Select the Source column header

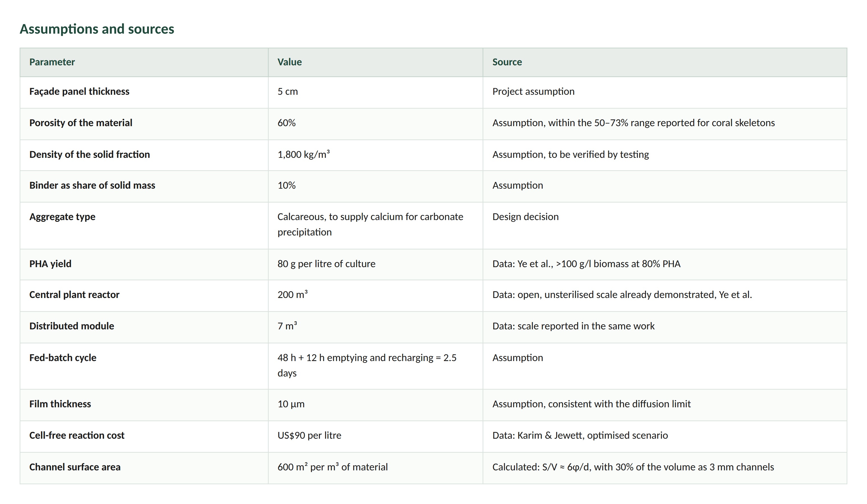[x=507, y=62]
